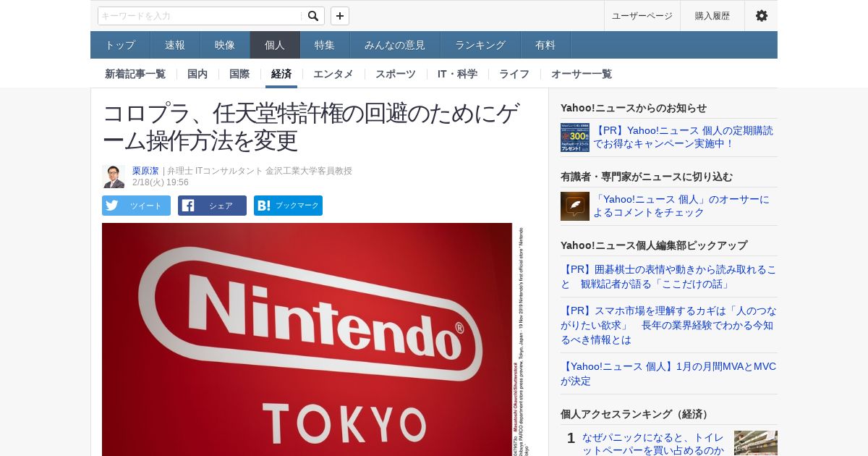Focus the keyword search input field
868x456 pixels.
(200, 16)
